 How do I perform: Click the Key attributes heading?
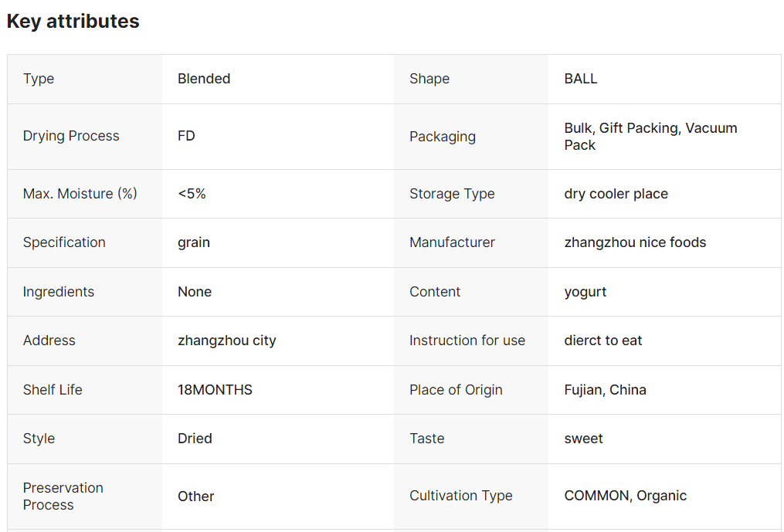[x=73, y=22]
